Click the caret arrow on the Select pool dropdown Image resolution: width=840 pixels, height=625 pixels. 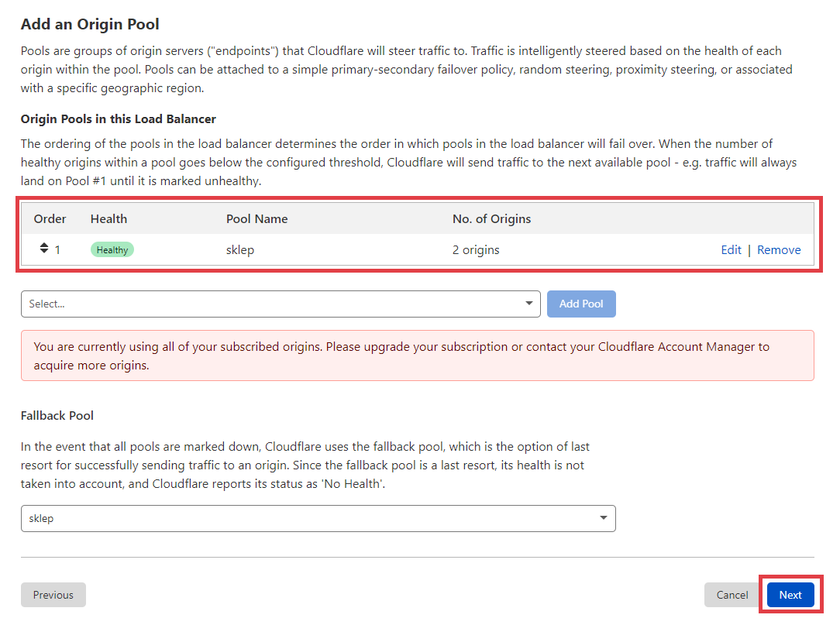point(529,304)
